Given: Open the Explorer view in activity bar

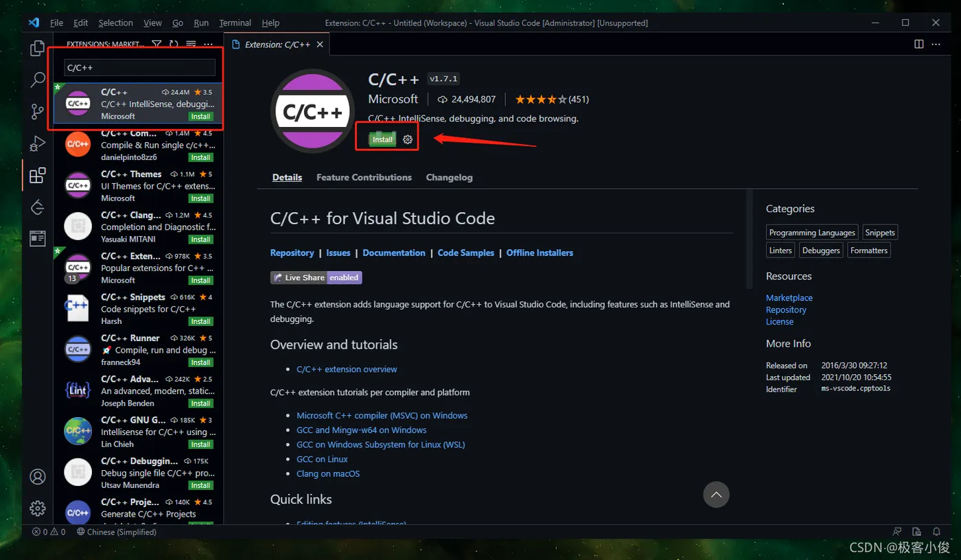Looking at the screenshot, I should tap(38, 49).
